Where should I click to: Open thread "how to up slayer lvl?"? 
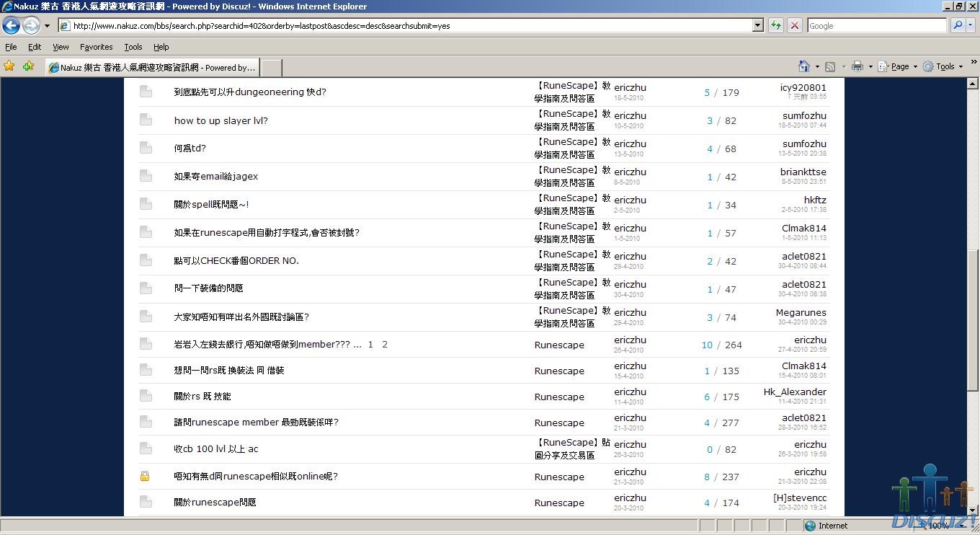[x=220, y=120]
